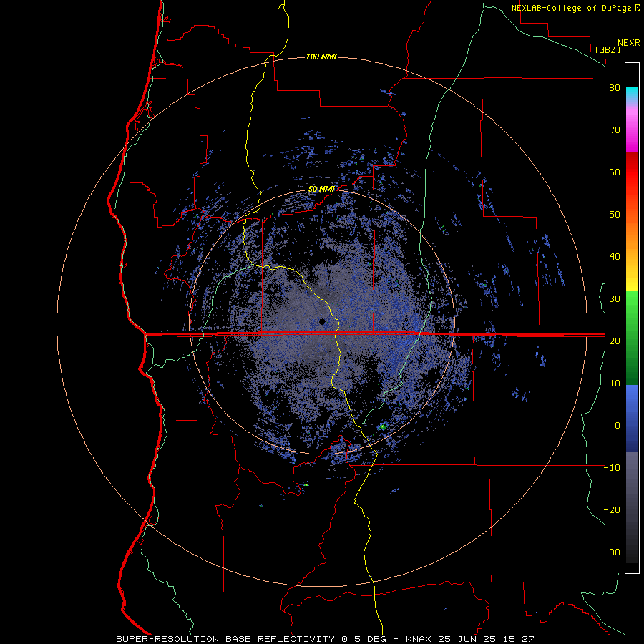Click the 40 value on the dBZ scale
Viewport: 644px width, 644px height.
(615, 257)
